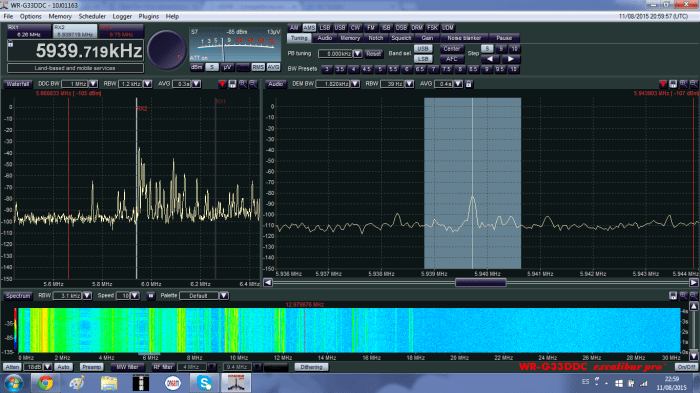Viewport: 700px width, 393px height.
Task: Save the wideband waterfall with the floppy icon
Action: pos(673,296)
